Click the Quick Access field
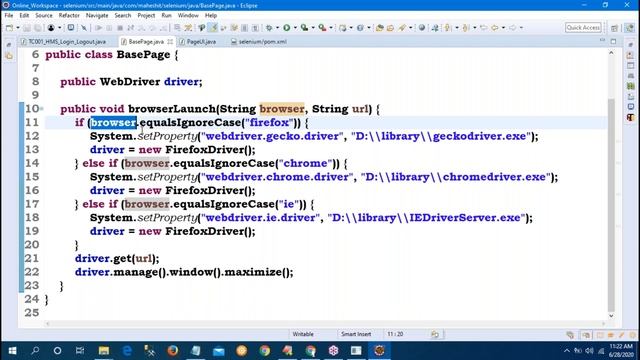Viewport: 640px width, 360px height. [x=583, y=27]
